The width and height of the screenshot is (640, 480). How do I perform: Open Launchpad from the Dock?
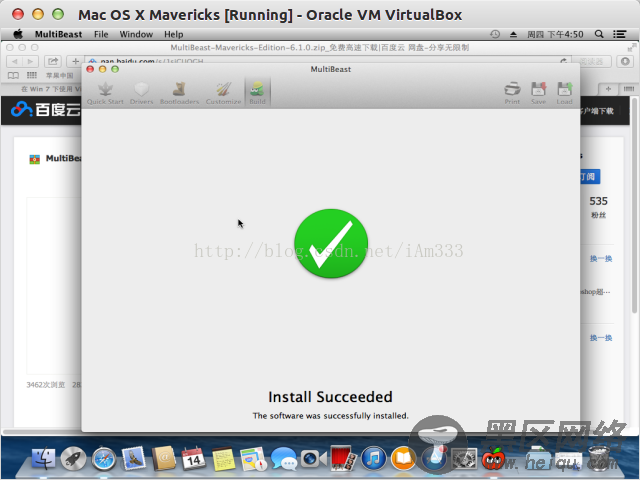coord(73,458)
